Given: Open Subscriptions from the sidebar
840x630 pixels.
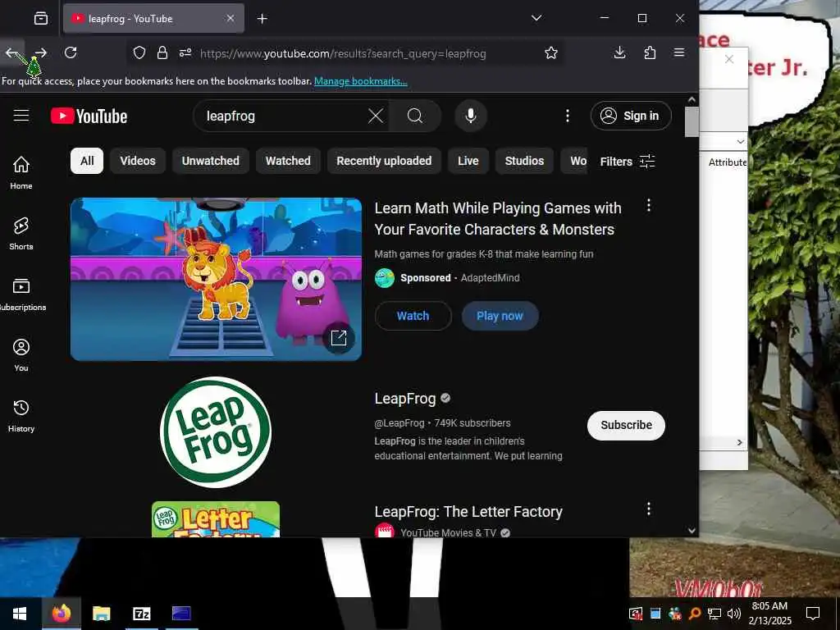Looking at the screenshot, I should pyautogui.click(x=21, y=294).
